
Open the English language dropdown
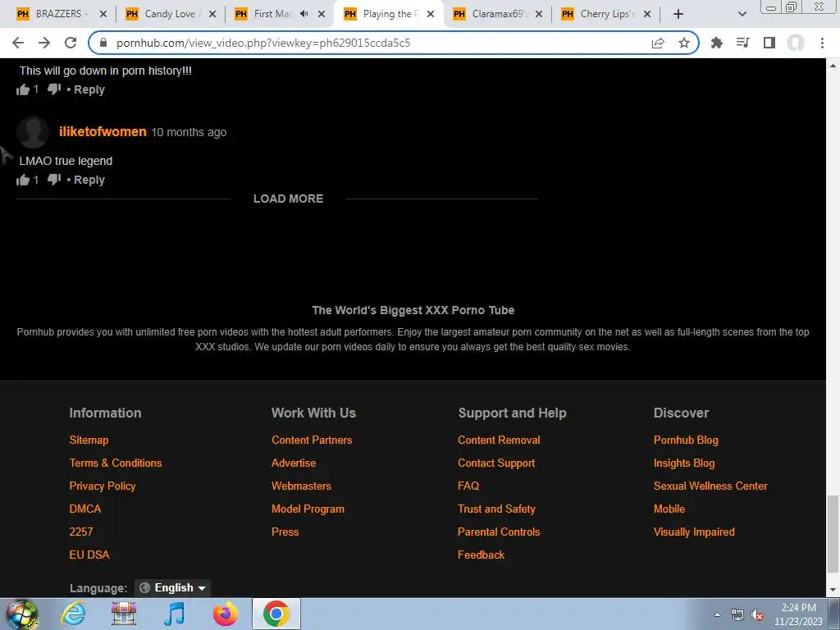(x=172, y=587)
